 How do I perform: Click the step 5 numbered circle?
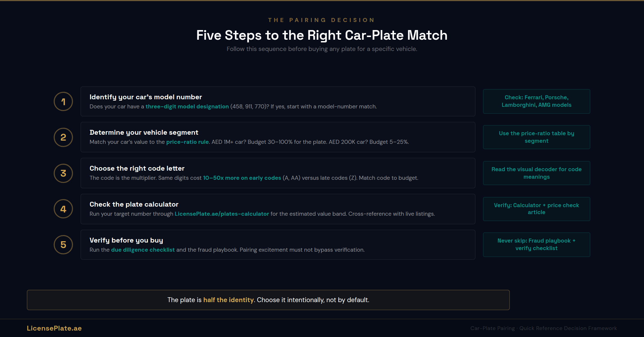click(63, 244)
